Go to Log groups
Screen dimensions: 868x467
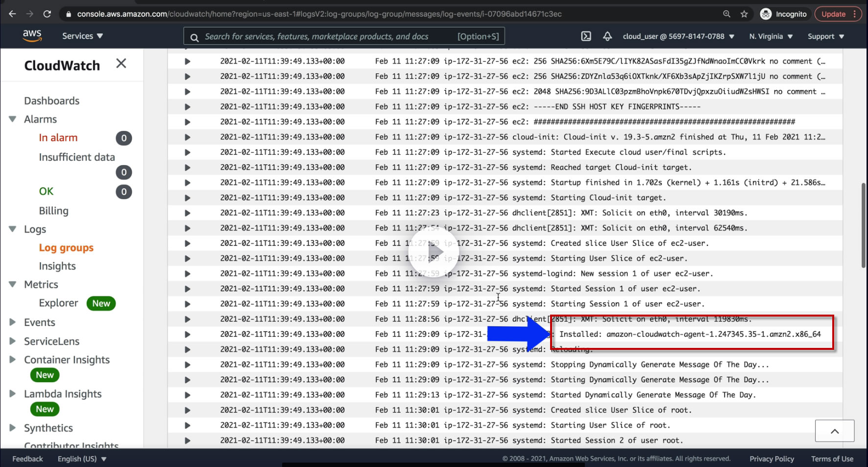point(66,247)
